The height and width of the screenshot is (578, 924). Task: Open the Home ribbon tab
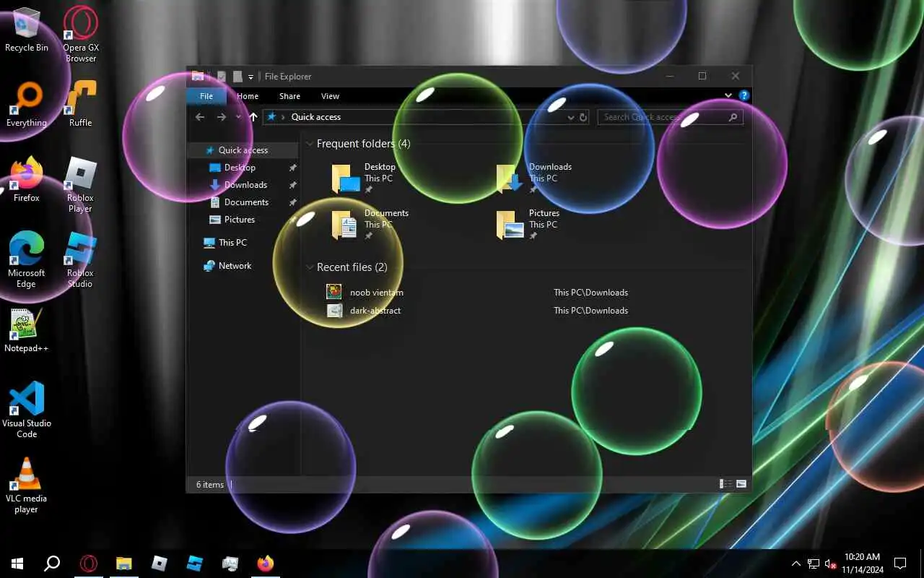[x=248, y=96]
